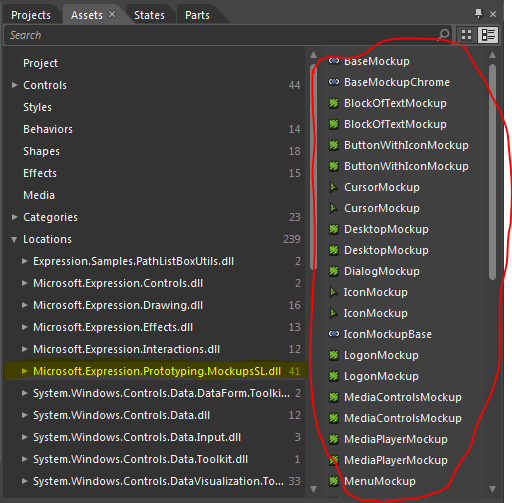The height and width of the screenshot is (503, 512).
Task: Click the asset list scrollbar thumb
Action: tap(492, 172)
